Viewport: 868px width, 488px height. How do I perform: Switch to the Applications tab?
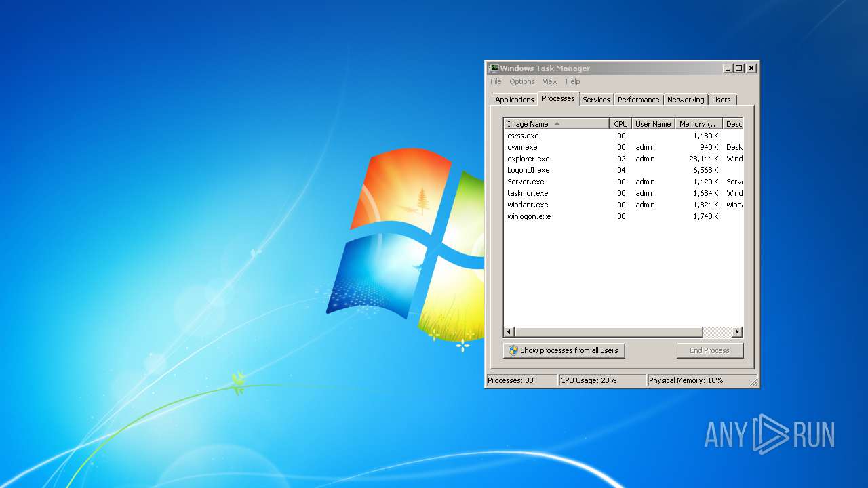(515, 100)
